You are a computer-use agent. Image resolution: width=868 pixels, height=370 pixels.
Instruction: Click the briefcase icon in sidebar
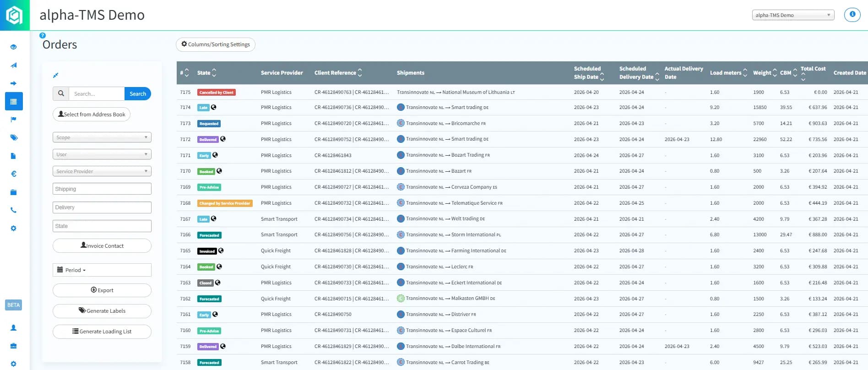pos(14,346)
